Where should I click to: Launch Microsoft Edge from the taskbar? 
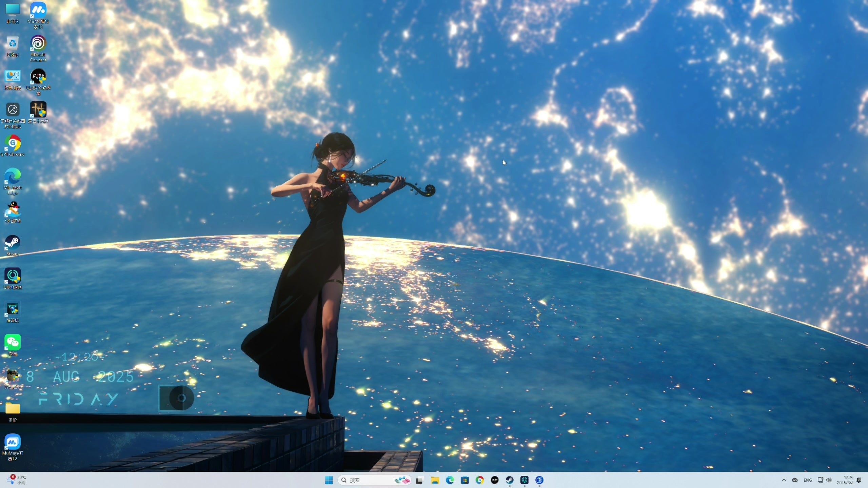[450, 480]
